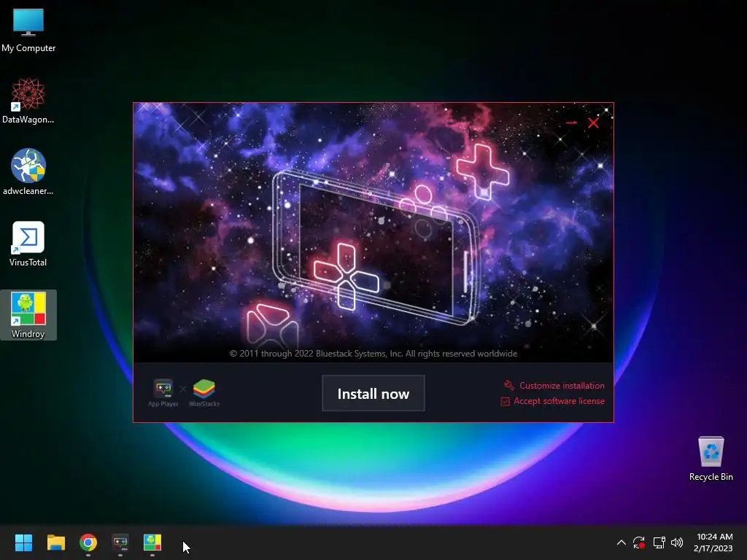This screenshot has height=560, width=747.
Task: Open the Accept software license text link
Action: click(x=560, y=401)
